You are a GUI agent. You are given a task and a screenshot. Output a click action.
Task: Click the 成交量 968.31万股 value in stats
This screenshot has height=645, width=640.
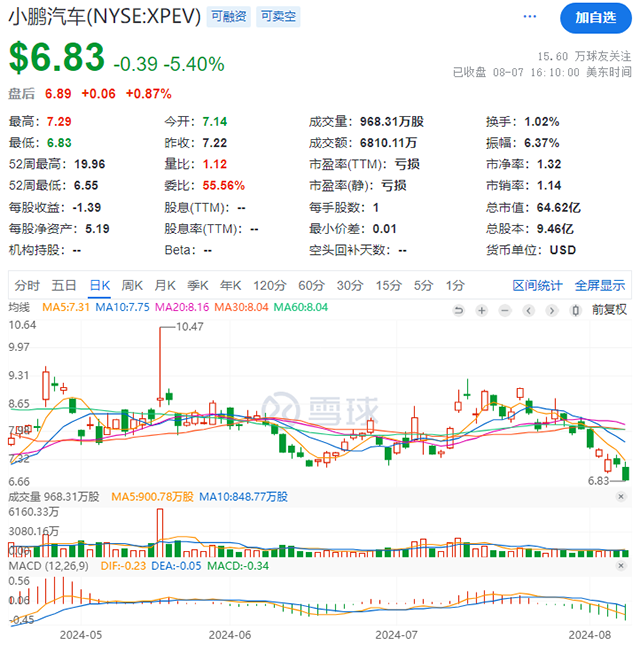click(x=392, y=122)
